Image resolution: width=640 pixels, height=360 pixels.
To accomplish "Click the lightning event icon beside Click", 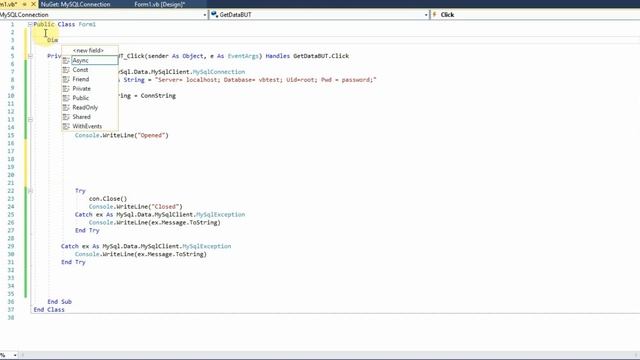I will pyautogui.click(x=434, y=15).
